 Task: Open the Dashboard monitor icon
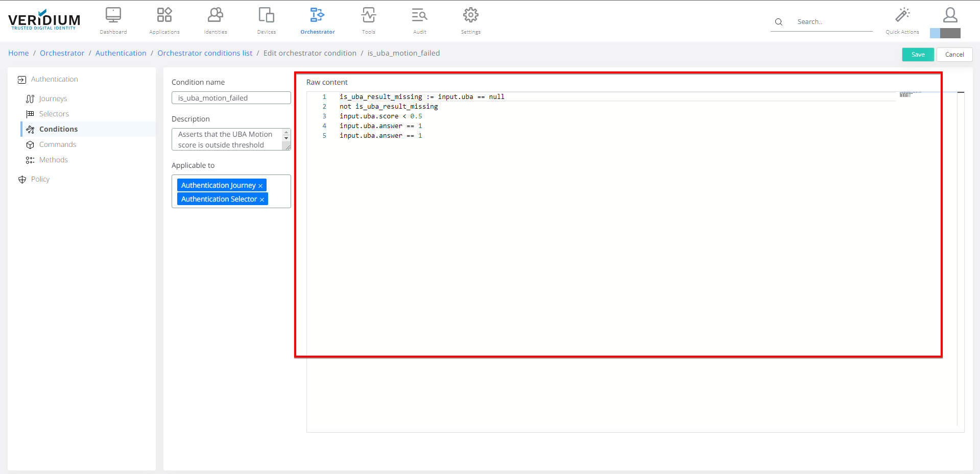pyautogui.click(x=113, y=15)
